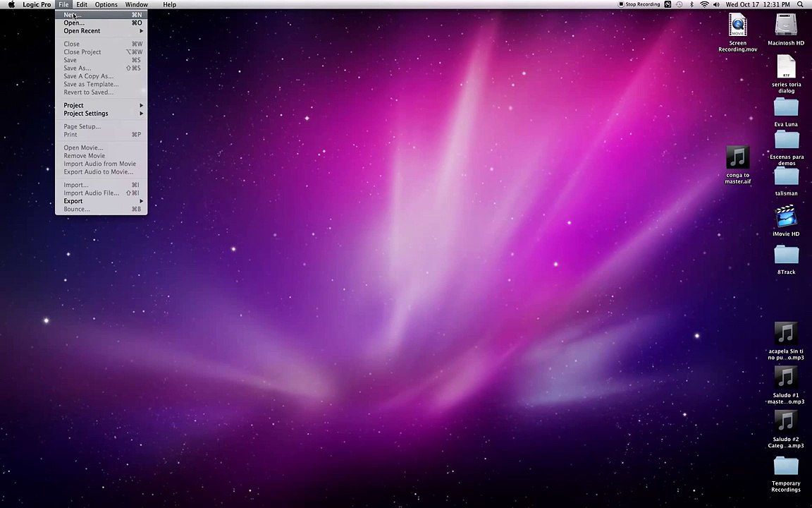Choose Open... from File menu
The height and width of the screenshot is (508, 812).
101,23
